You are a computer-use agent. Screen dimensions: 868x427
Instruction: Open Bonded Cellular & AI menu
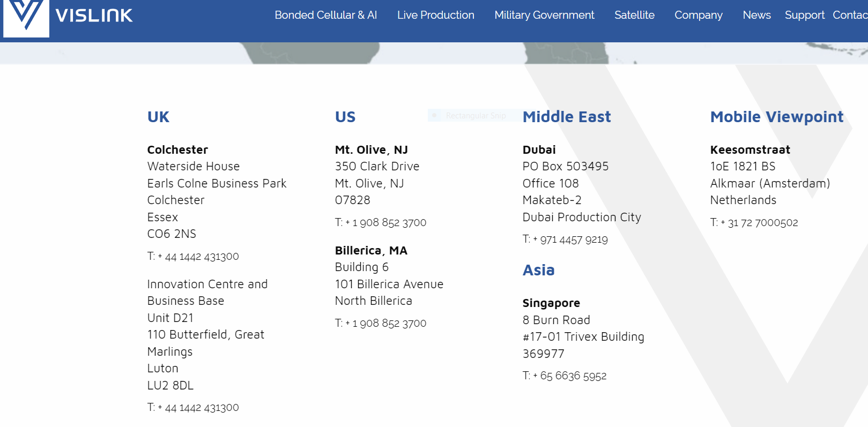326,15
